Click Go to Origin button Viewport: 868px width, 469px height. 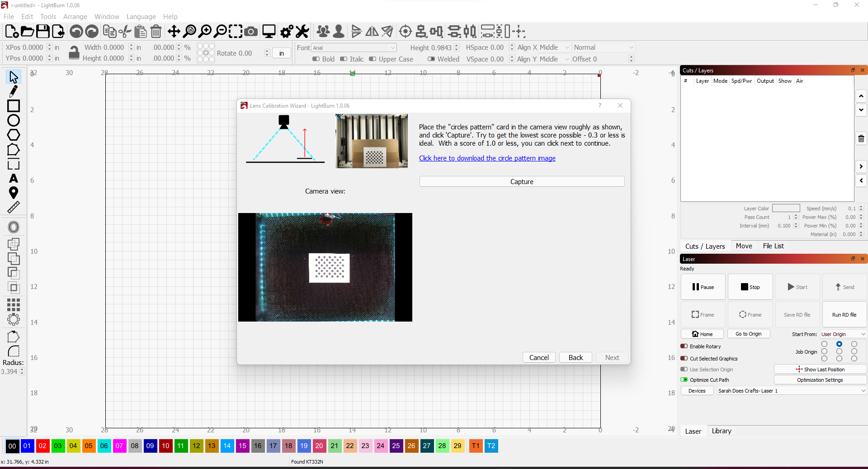tap(748, 334)
